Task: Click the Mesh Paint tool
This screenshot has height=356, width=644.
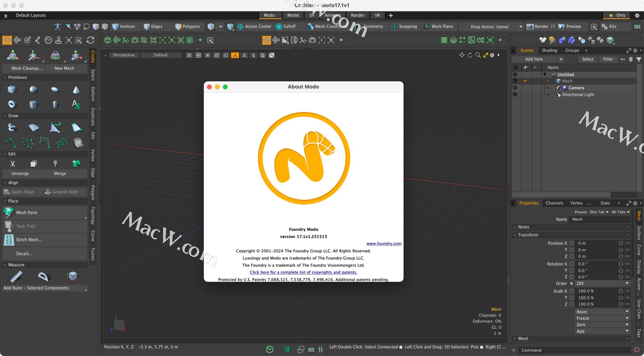Action: pos(45,213)
